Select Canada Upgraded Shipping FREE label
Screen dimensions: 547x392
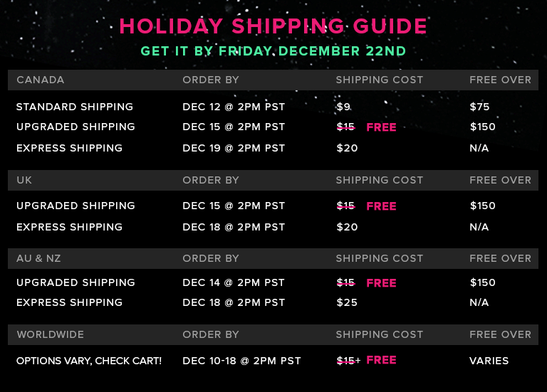pos(381,127)
